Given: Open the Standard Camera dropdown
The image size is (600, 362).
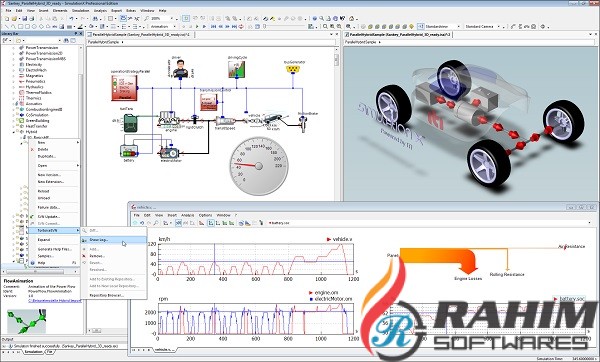Looking at the screenshot, I should 498,26.
